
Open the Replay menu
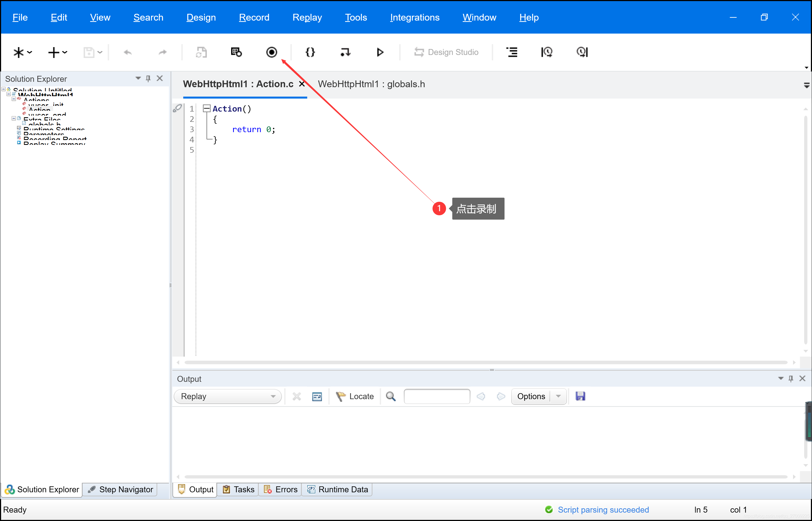coord(307,17)
